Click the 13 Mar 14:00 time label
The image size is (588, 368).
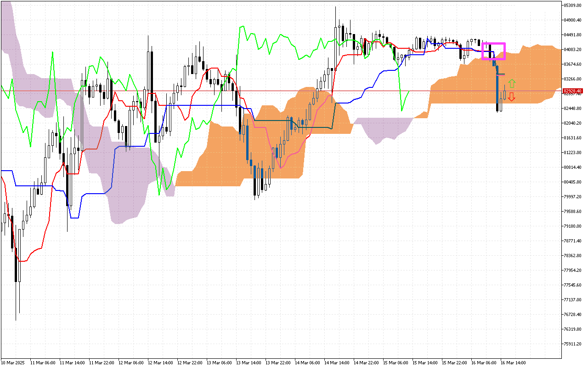249,363
